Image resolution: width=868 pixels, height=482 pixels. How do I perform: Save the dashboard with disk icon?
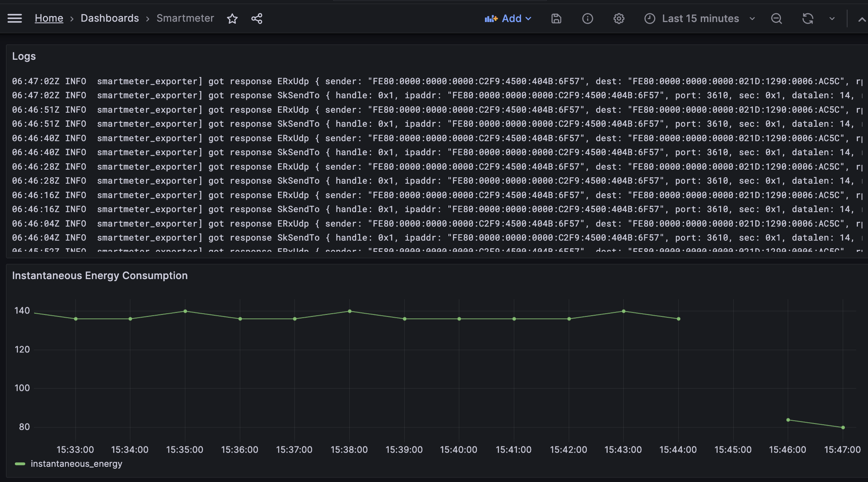pos(556,18)
